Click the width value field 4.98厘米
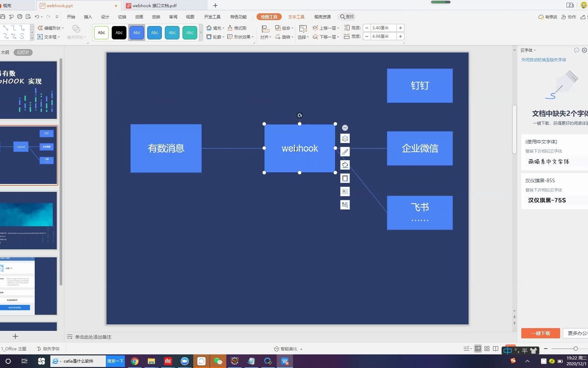Viewport: 588px width, 368px height. tap(383, 36)
